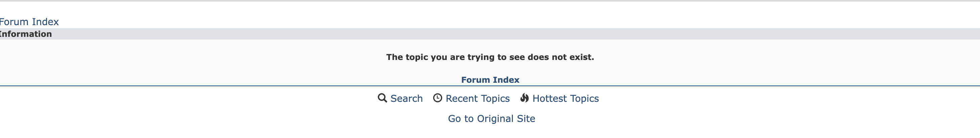Click the magnifying glass Search icon
The width and height of the screenshot is (980, 138).
point(382,98)
